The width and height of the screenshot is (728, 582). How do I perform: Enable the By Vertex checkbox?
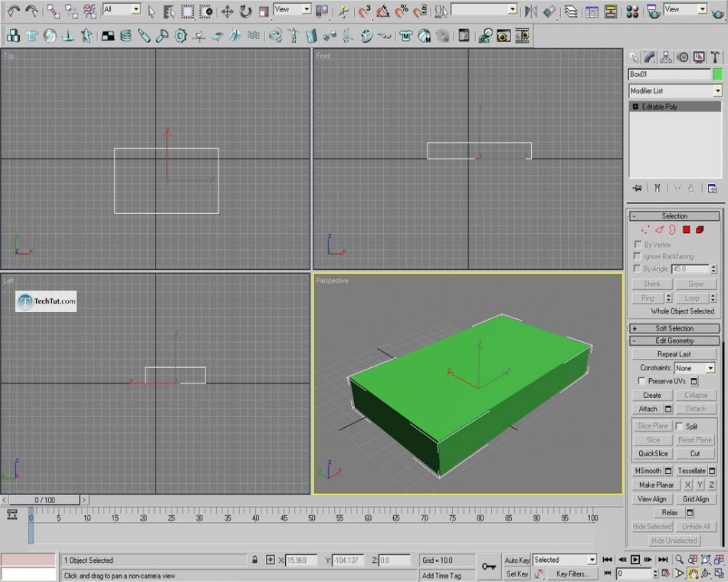coord(638,244)
